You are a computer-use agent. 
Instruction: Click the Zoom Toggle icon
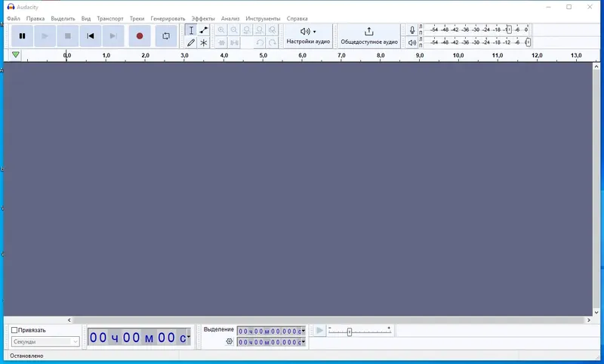[x=273, y=30]
